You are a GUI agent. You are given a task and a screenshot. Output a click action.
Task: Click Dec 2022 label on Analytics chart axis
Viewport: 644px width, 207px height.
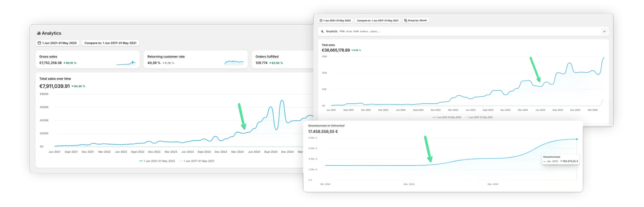point(154,152)
